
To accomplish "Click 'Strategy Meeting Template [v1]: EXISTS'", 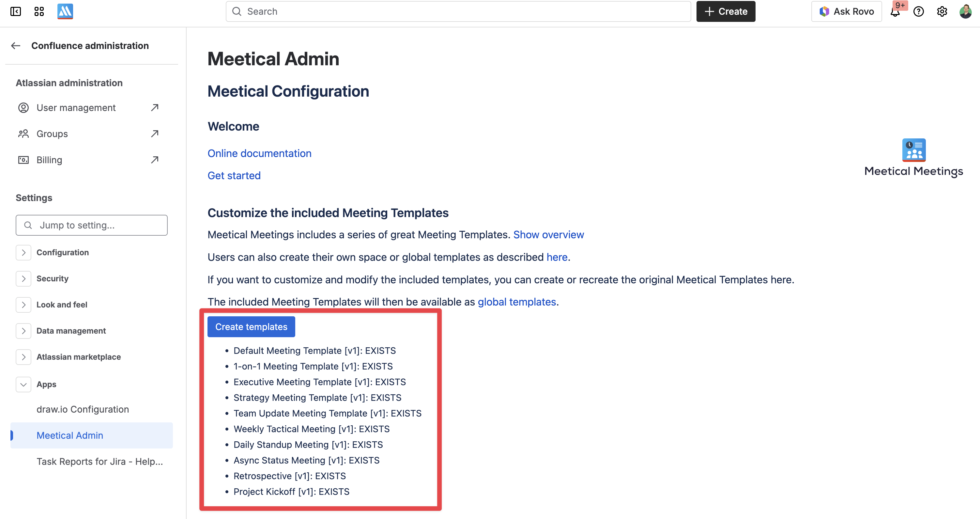I will point(317,398).
